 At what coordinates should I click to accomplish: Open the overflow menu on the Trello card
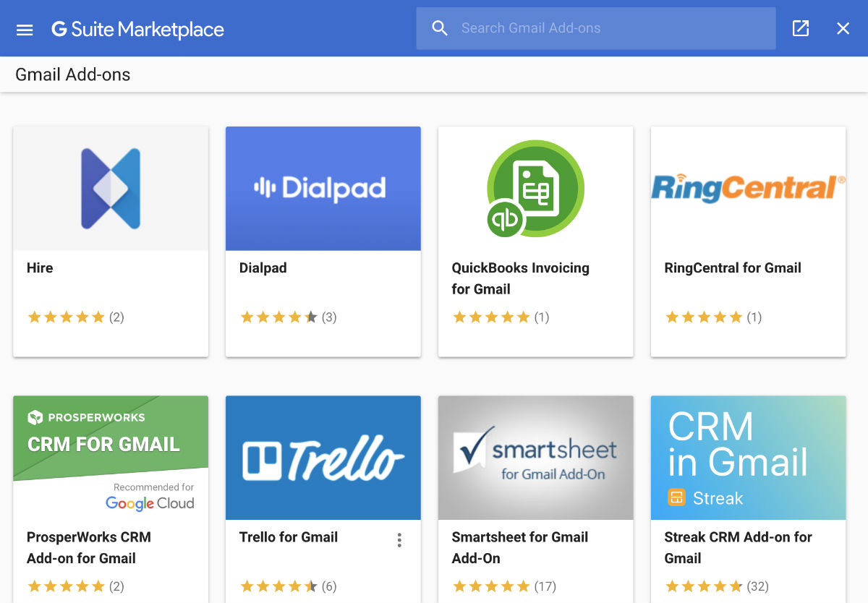(399, 539)
